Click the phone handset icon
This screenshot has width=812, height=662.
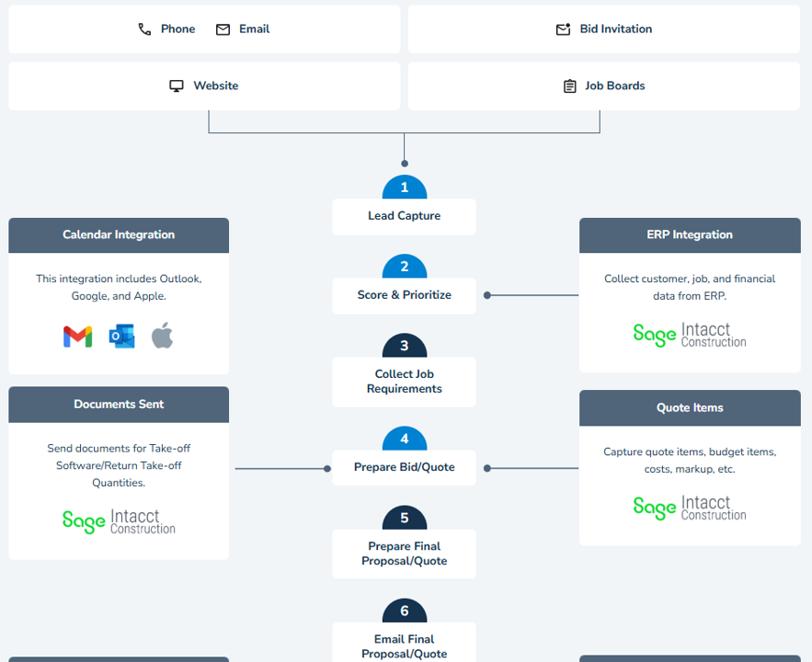click(x=144, y=29)
